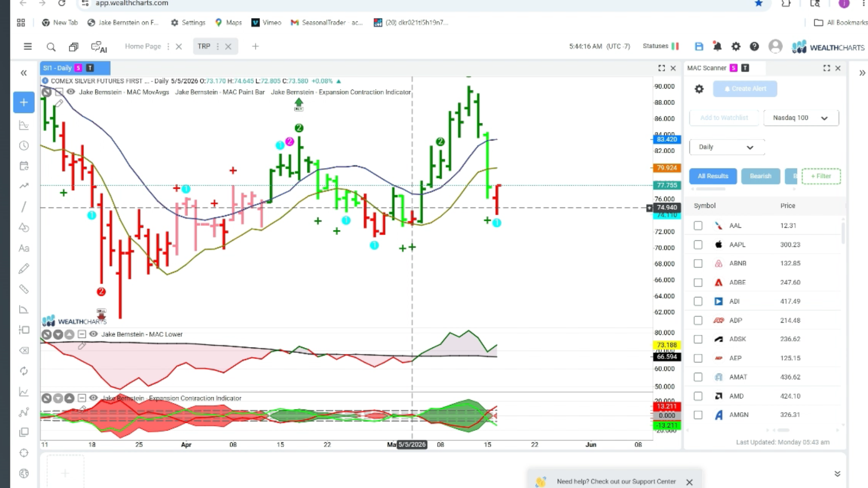This screenshot has height=488, width=868.
Task: Select the ruler measure tool in the left sidebar
Action: point(24,289)
